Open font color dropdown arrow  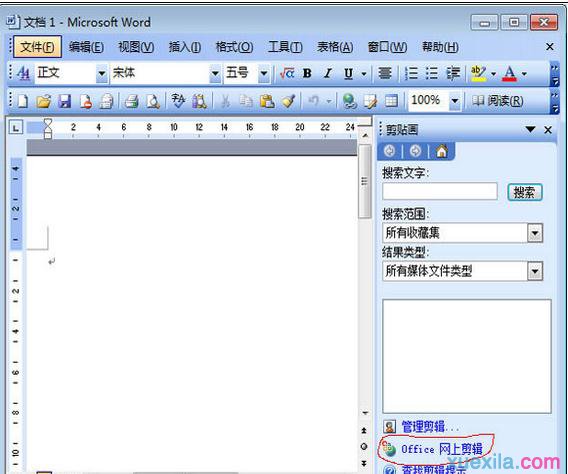[x=524, y=74]
